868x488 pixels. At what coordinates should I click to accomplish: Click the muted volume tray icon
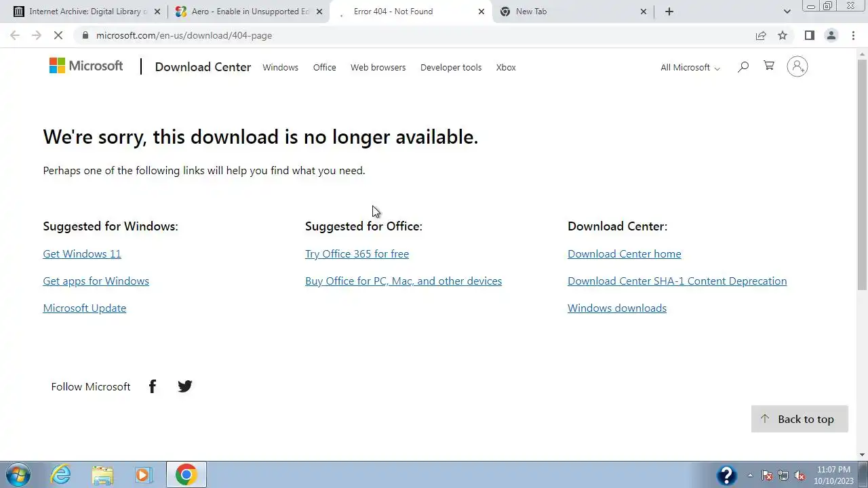(800, 475)
